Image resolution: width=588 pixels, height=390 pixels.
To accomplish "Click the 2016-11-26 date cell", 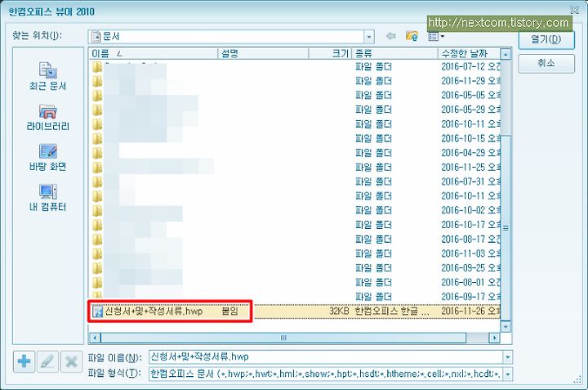I will (x=470, y=312).
